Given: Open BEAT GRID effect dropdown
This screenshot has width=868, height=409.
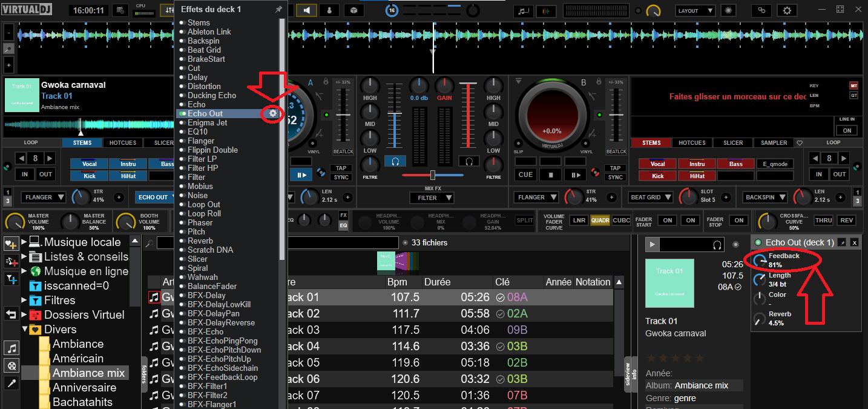Looking at the screenshot, I should pyautogui.click(x=650, y=198).
